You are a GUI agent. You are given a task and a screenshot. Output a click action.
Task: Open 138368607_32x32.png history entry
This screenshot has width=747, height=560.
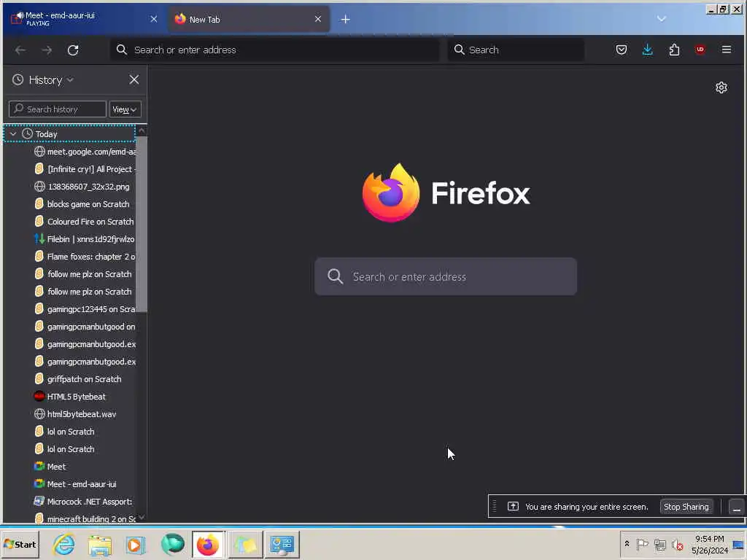[82, 187]
